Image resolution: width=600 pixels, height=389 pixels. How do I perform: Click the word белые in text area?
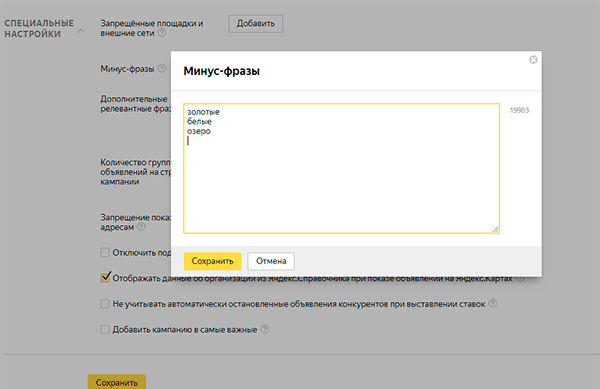(x=199, y=122)
